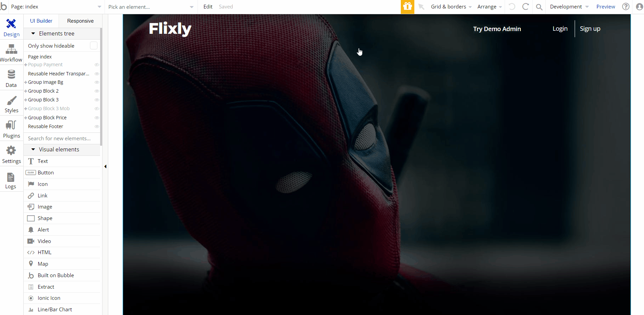Image resolution: width=644 pixels, height=315 pixels.
Task: Expand the Group Block Price tree node
Action: [x=26, y=118]
